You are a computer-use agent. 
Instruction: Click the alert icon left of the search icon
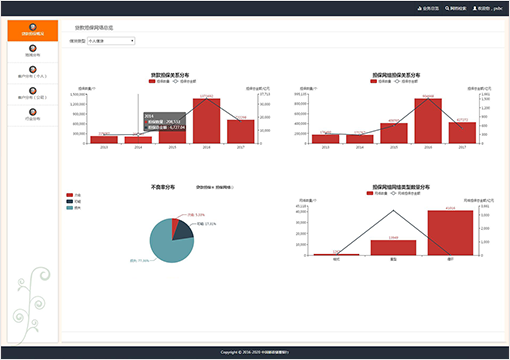[420, 8]
